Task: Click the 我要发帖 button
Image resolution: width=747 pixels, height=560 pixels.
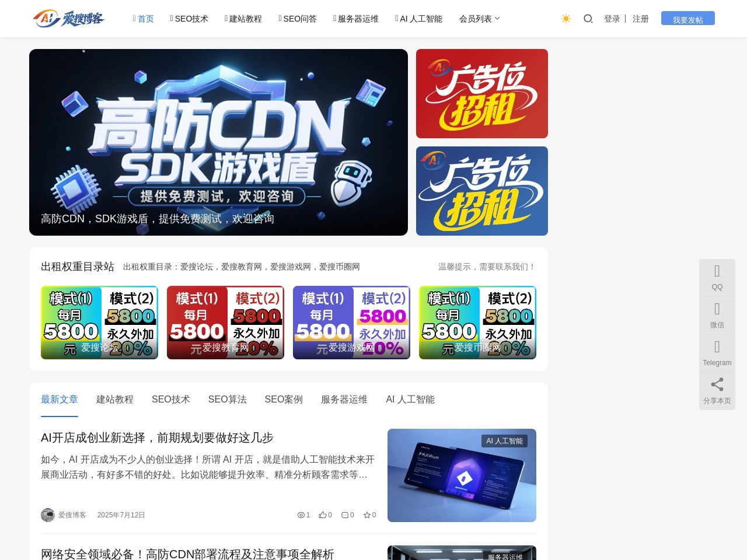Action: pos(687,19)
